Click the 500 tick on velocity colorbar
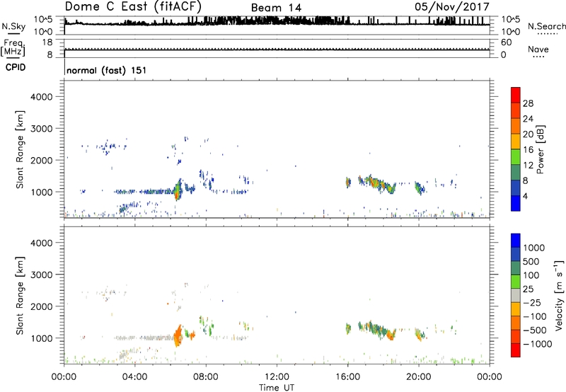 (531, 262)
